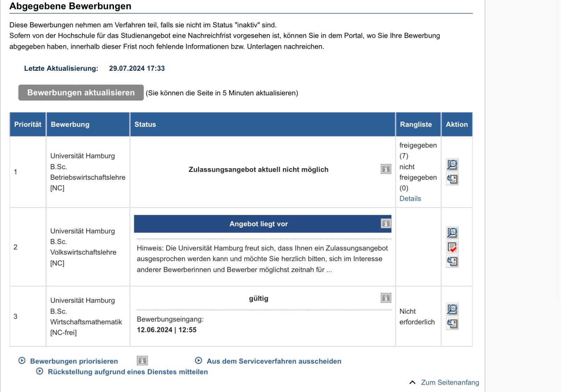
Task: Open info icon on 'Angebot liegt vor'
Action: [x=386, y=223]
